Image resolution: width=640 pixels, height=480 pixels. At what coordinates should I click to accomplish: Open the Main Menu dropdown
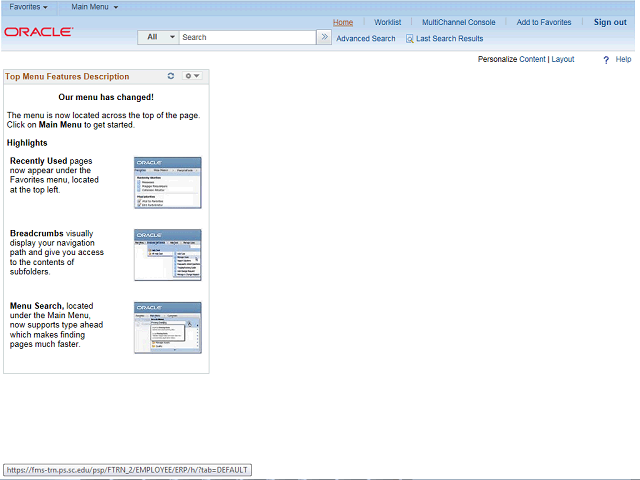coord(95,7)
